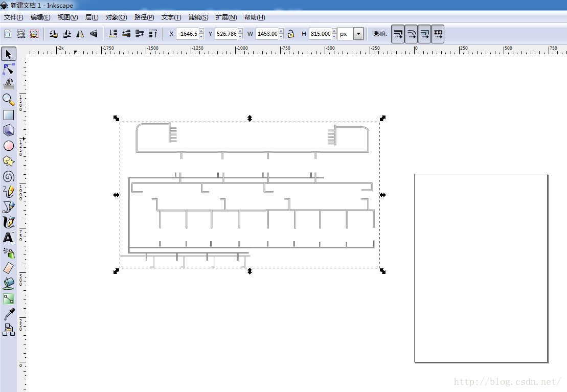Select the Node edit tool
This screenshot has width=567, height=392.
[x=9, y=69]
